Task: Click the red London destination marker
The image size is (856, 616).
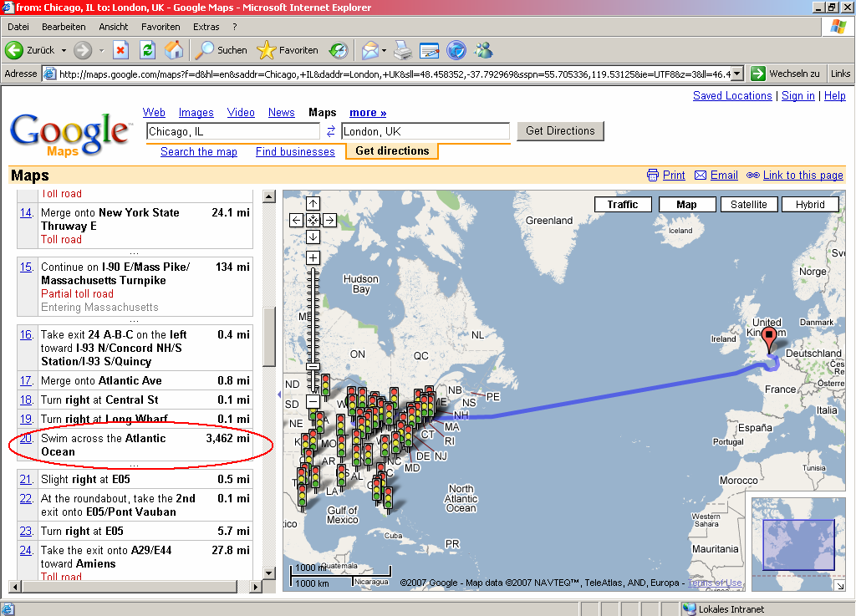Action: click(x=769, y=340)
